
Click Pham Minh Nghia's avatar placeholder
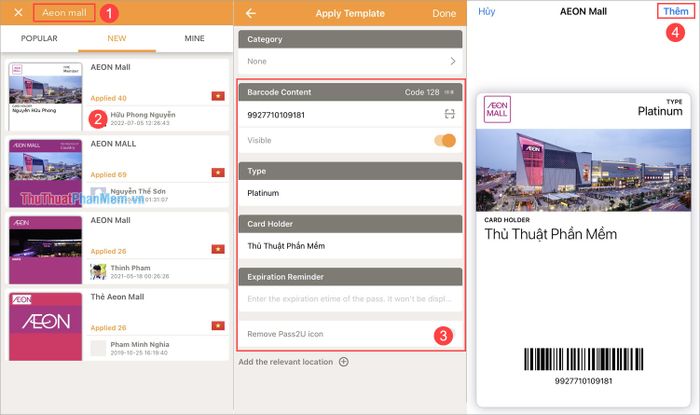point(98,348)
